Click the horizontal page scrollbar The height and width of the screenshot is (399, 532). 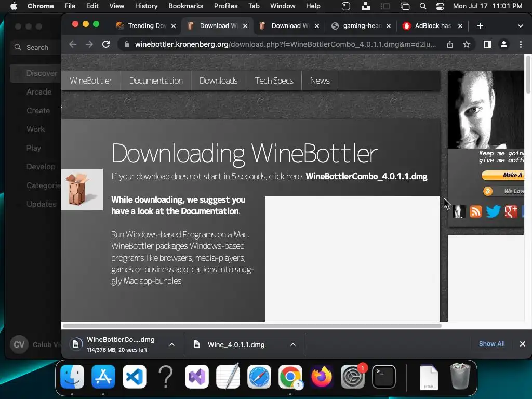point(252,326)
